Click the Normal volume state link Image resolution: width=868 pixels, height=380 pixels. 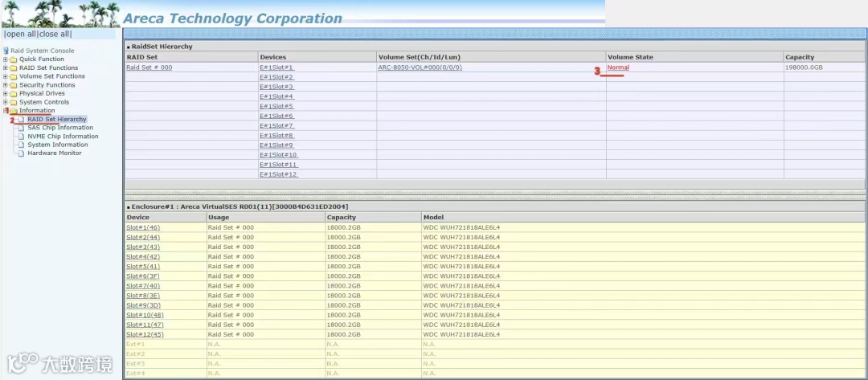pyautogui.click(x=618, y=67)
